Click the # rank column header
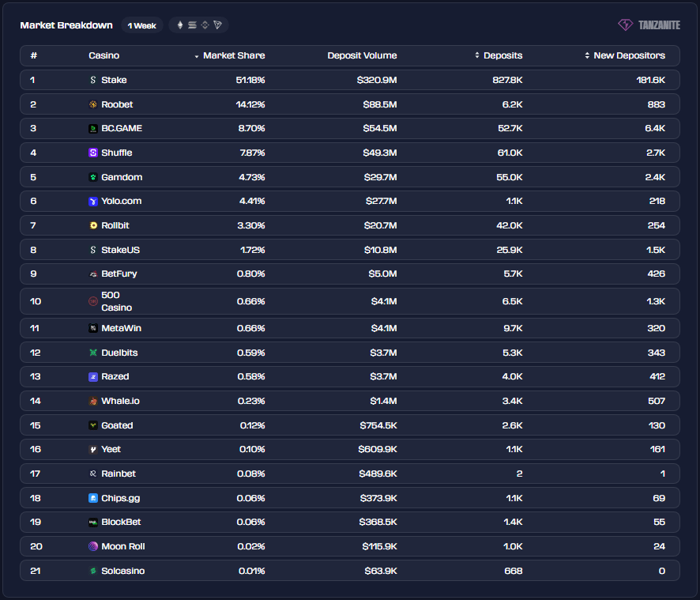Image resolution: width=700 pixels, height=600 pixels. point(33,55)
